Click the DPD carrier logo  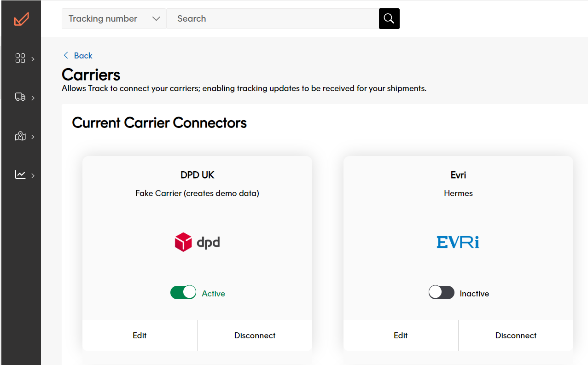pyautogui.click(x=197, y=242)
